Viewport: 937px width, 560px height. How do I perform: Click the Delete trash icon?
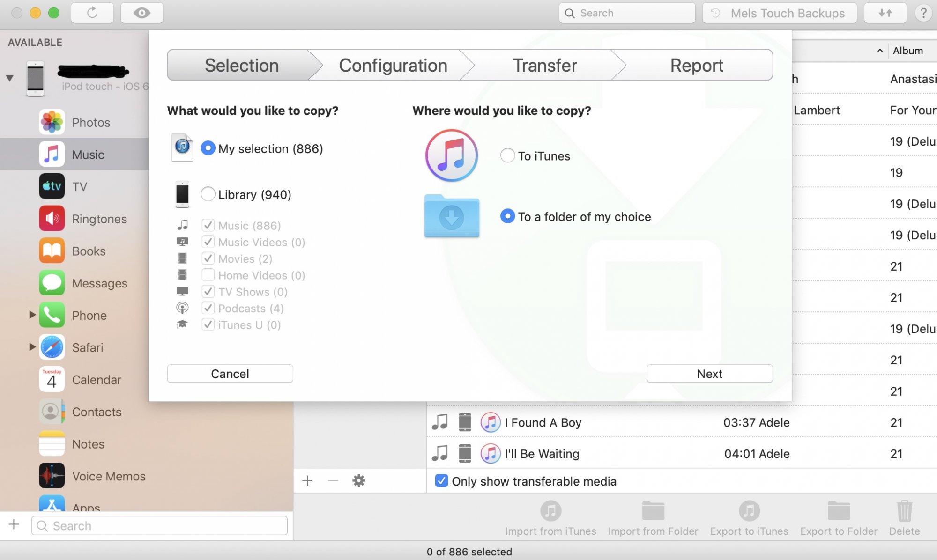point(905,511)
